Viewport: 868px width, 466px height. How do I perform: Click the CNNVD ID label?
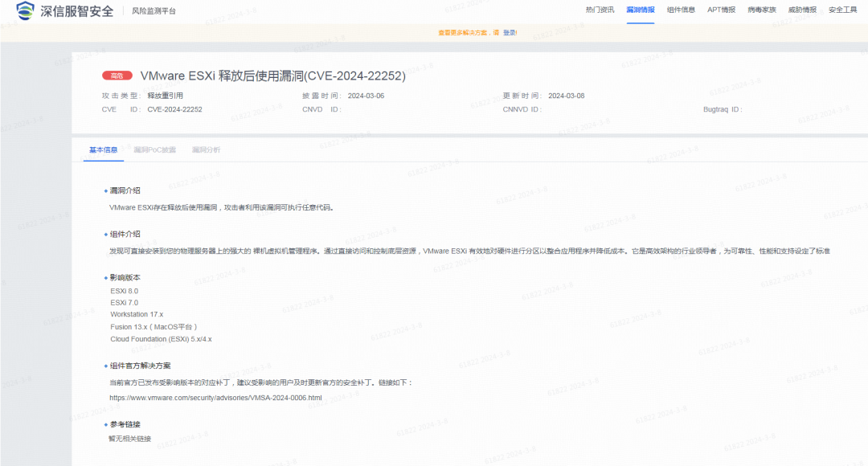522,109
